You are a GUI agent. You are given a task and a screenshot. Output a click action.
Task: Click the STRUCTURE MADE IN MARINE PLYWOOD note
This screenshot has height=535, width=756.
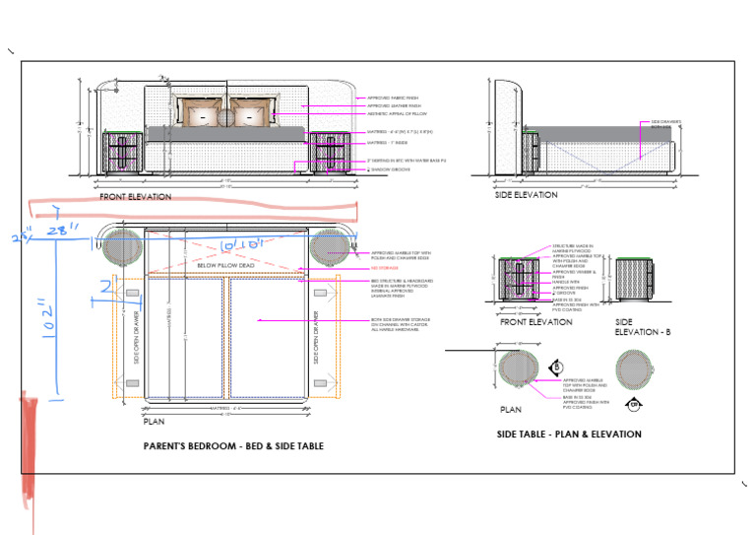click(x=572, y=248)
